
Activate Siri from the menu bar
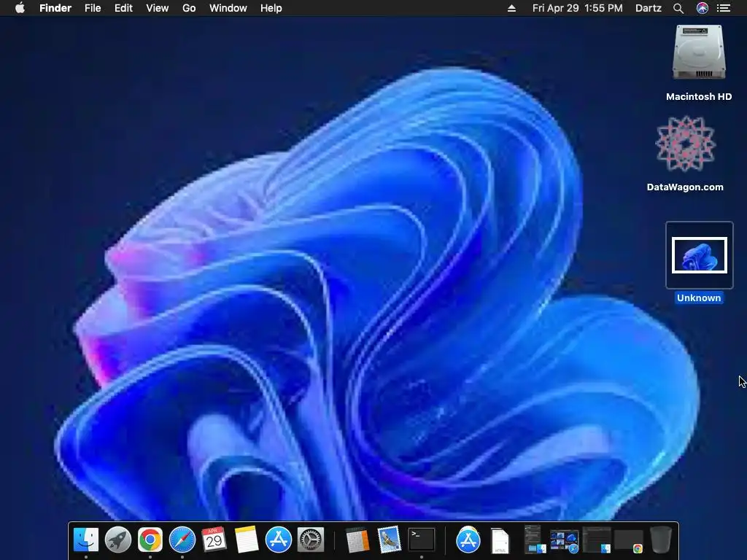703,8
